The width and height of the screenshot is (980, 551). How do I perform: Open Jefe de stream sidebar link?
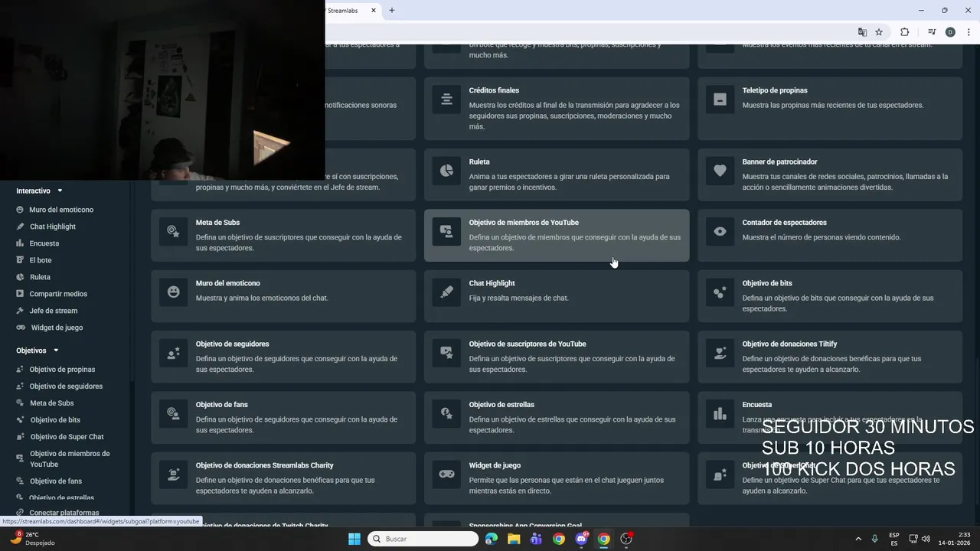47,311
